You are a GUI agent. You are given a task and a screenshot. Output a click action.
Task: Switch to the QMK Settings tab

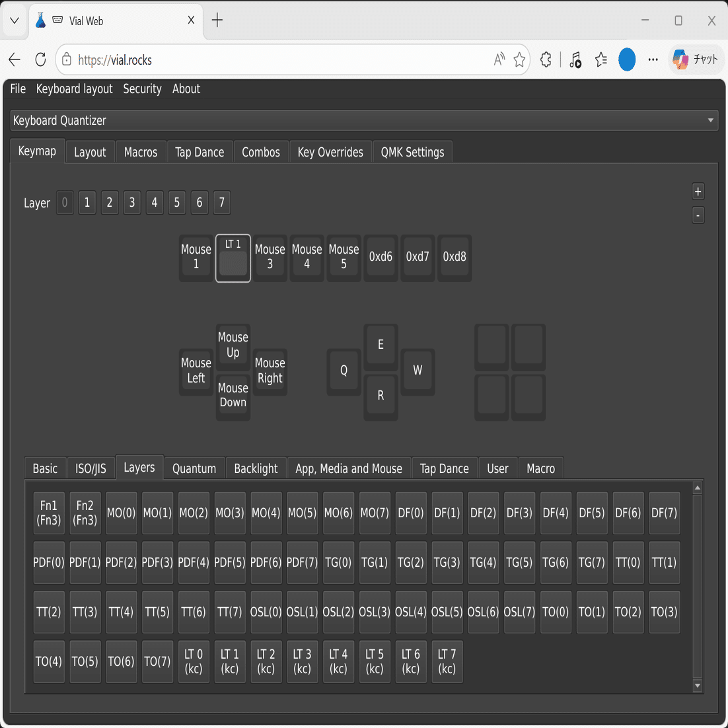(x=412, y=152)
